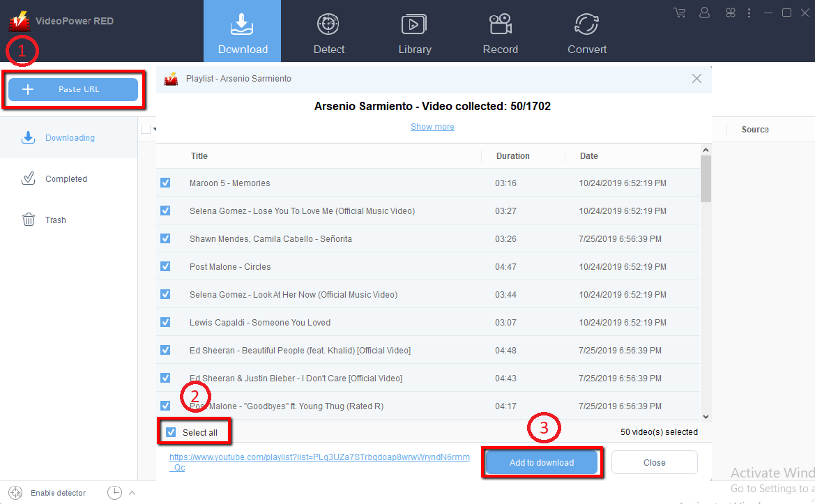Select Downloading in the sidebar
The height and width of the screenshot is (504, 815).
[x=68, y=138]
